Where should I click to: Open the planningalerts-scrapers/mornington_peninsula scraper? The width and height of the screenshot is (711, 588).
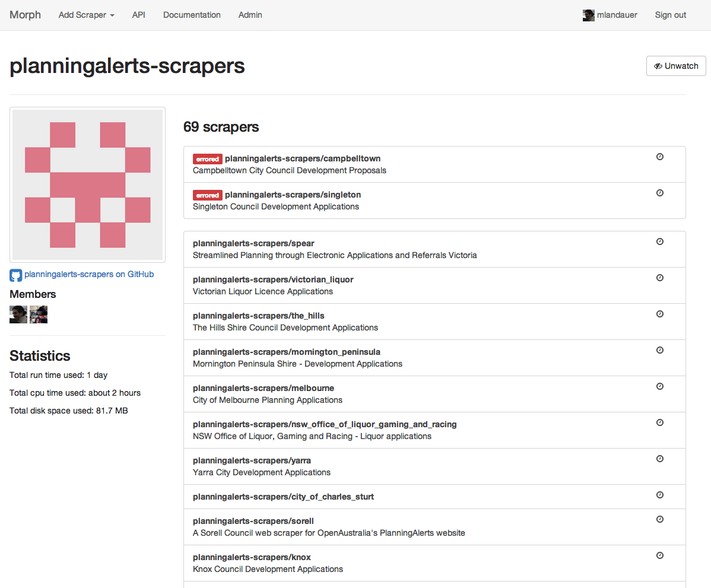(x=287, y=352)
